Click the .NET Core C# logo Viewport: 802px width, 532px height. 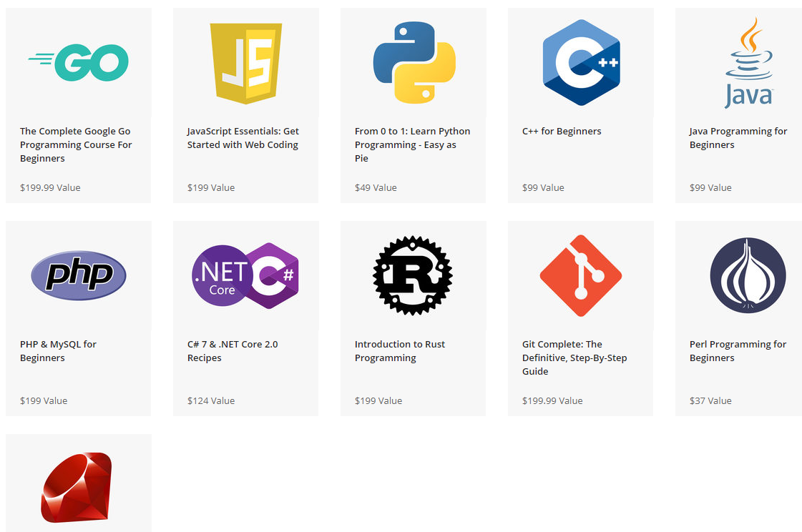245,275
